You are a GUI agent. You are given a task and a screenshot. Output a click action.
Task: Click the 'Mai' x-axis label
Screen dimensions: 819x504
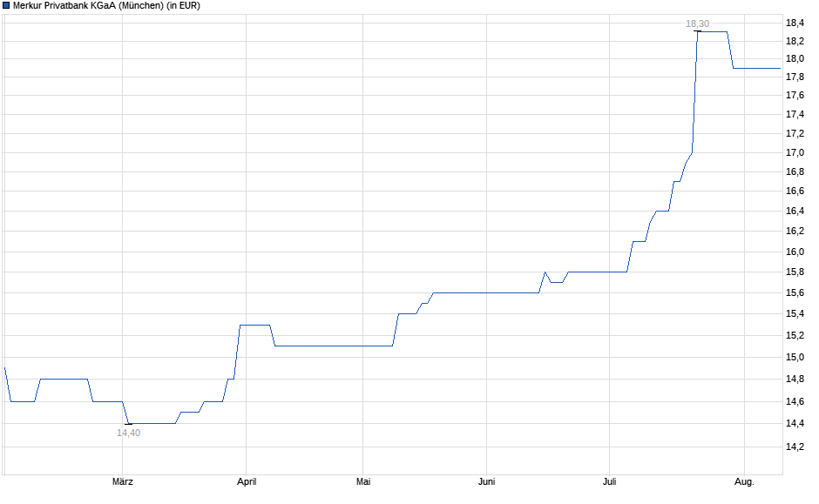[363, 482]
